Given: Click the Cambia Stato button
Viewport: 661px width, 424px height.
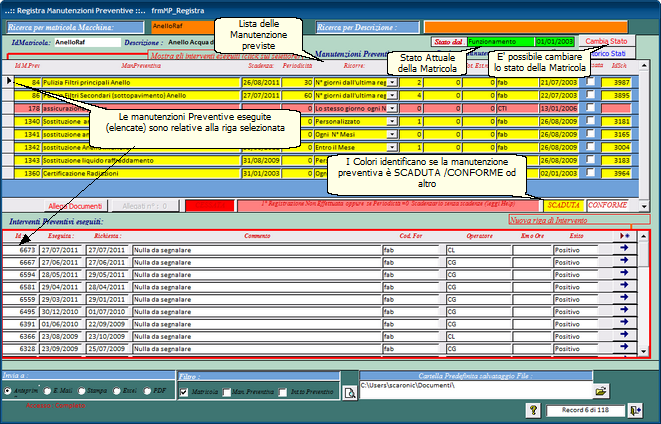Looking at the screenshot, I should [x=607, y=41].
